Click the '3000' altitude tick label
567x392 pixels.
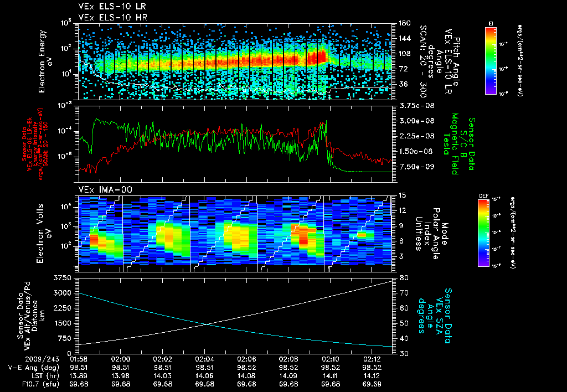pos(62,293)
